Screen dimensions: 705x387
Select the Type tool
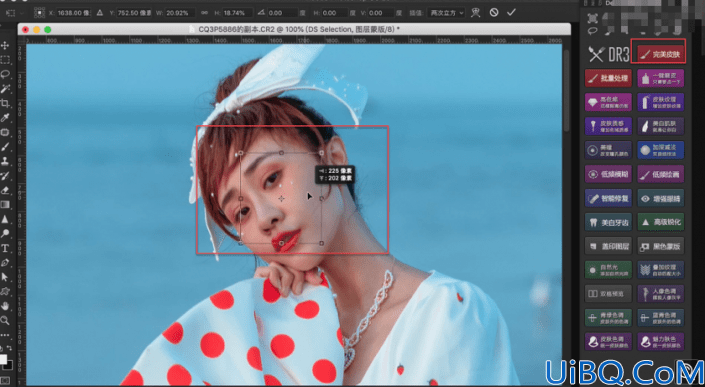pos(5,248)
